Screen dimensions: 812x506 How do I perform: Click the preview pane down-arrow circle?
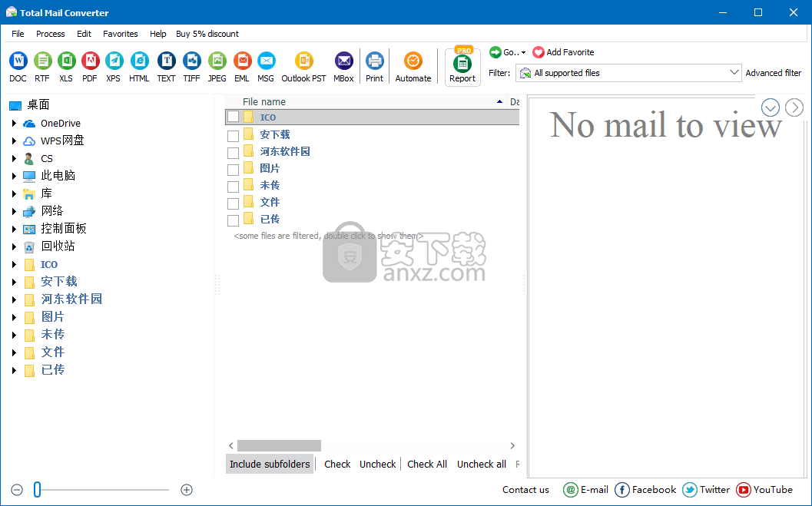(x=771, y=107)
